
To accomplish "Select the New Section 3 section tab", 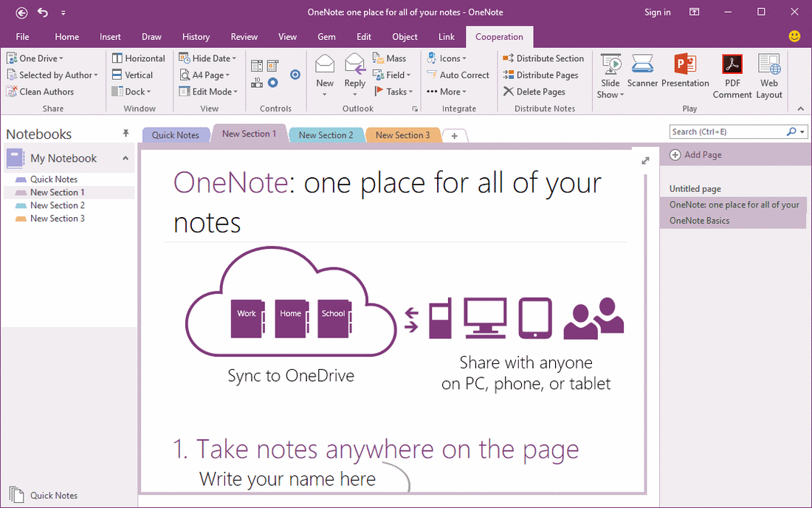I will click(x=403, y=134).
